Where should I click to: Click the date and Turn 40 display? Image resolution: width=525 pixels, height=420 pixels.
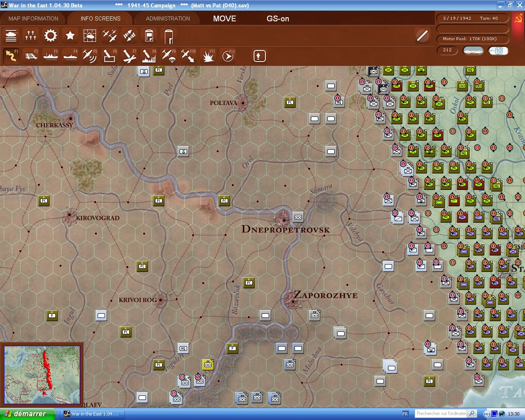tap(472, 18)
